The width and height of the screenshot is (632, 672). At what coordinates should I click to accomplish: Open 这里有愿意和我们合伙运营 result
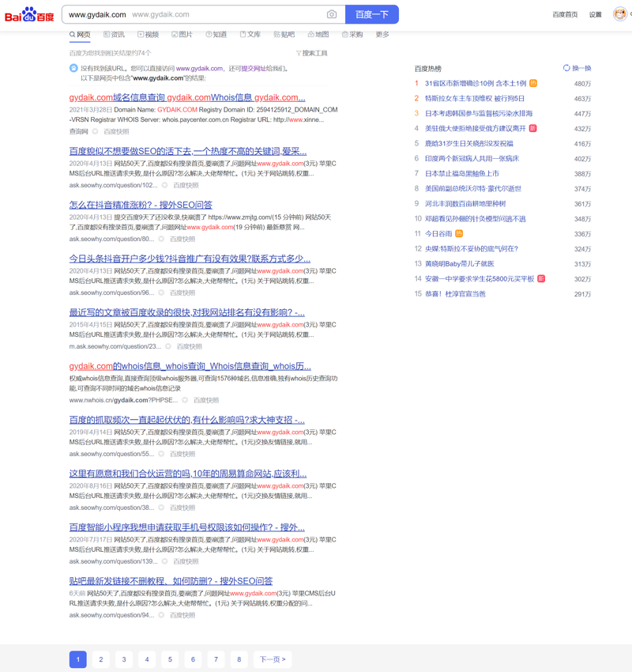click(188, 474)
